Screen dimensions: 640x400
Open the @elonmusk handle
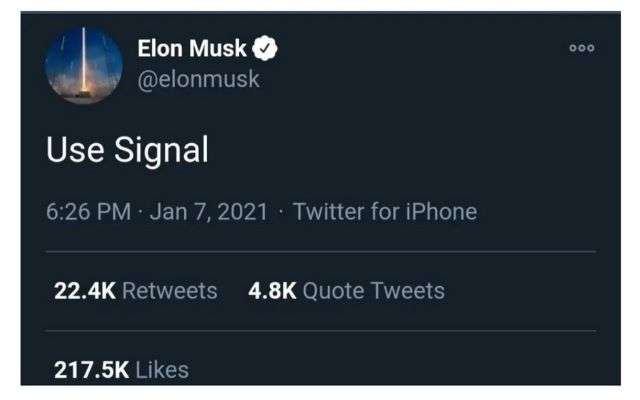point(198,80)
